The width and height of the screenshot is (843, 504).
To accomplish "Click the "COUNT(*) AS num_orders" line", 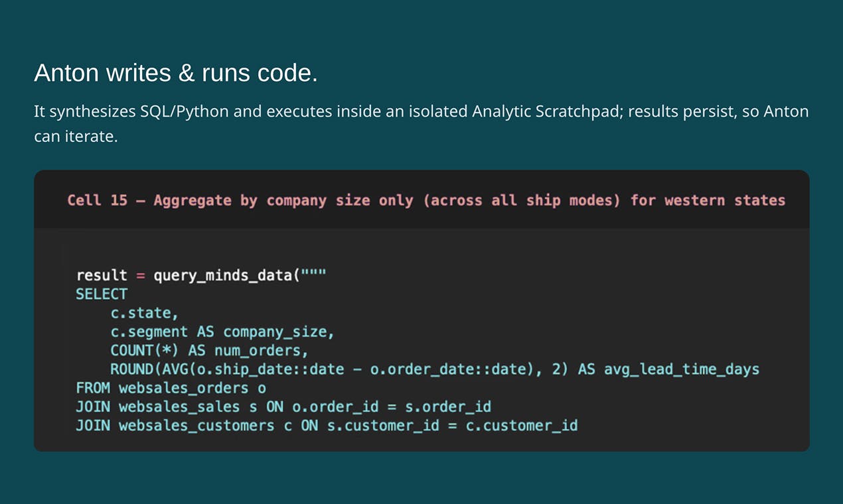I will (x=210, y=350).
